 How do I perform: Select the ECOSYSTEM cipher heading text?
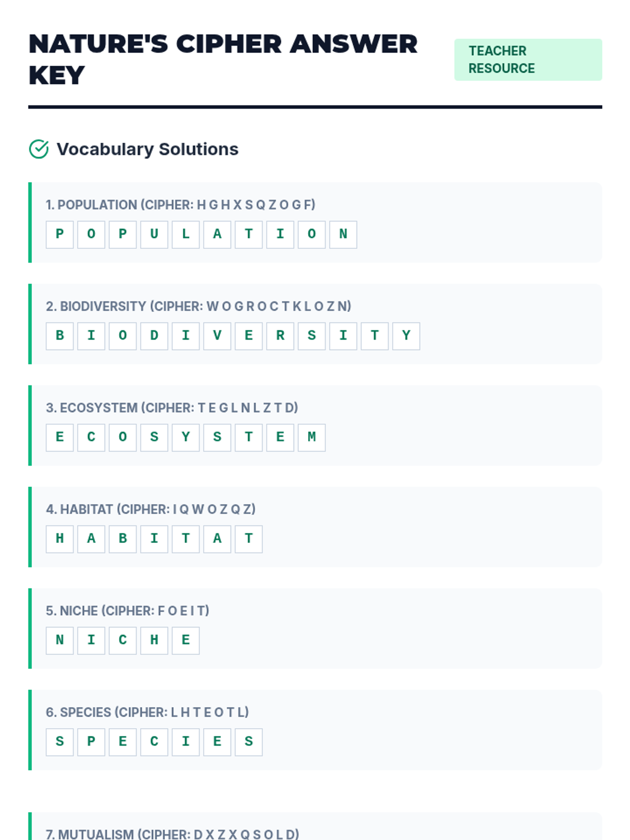(x=172, y=408)
